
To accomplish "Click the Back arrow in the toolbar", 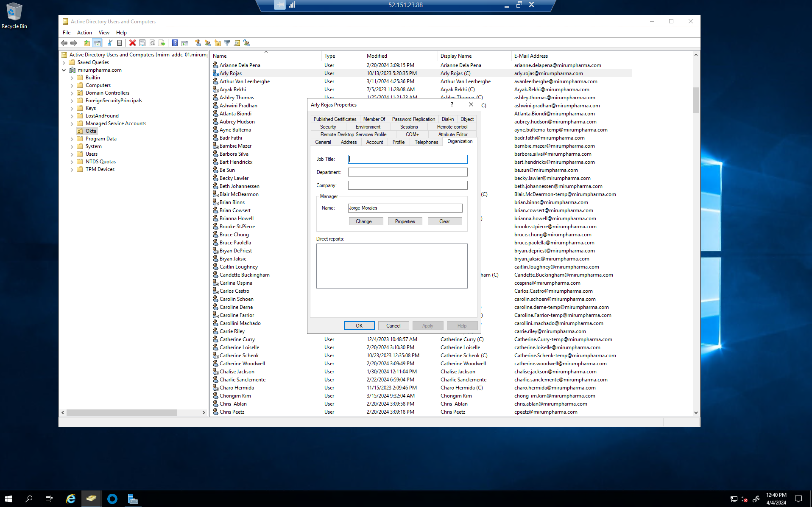I will [64, 43].
